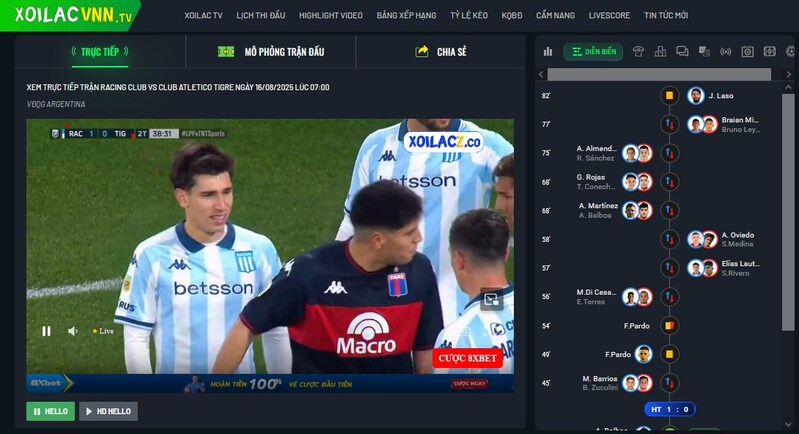799x434 pixels.
Task: Open the statistics bar chart tab
Action: coord(548,51)
